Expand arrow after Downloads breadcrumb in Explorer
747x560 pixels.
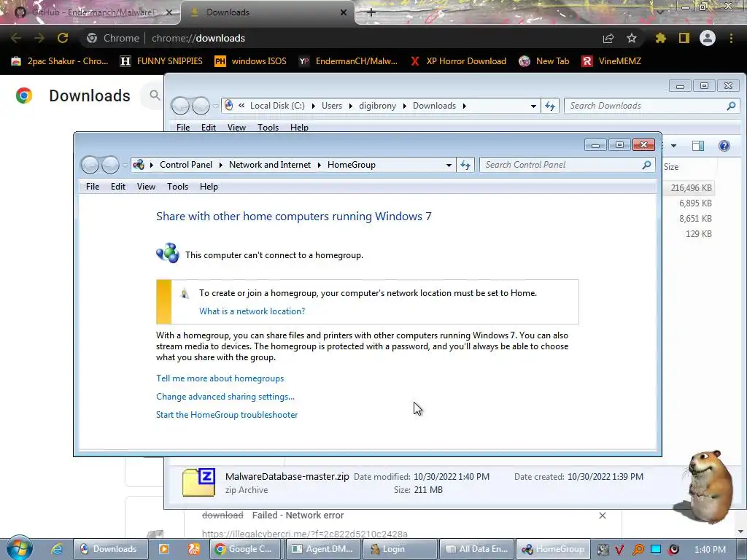(x=464, y=106)
